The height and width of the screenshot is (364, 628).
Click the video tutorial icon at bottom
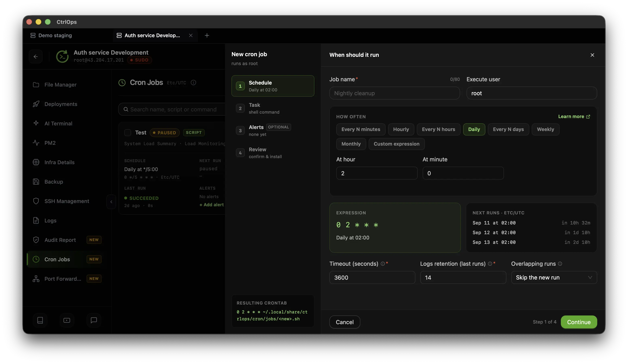67,320
